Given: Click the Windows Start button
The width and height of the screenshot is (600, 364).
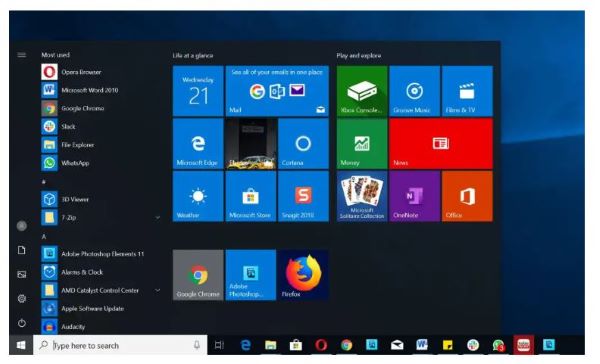Looking at the screenshot, I should click(x=21, y=345).
